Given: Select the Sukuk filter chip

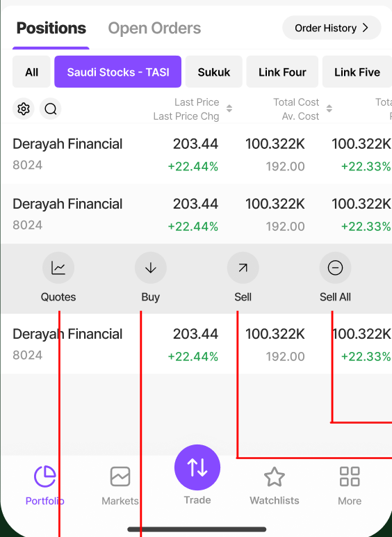Looking at the screenshot, I should 214,72.
